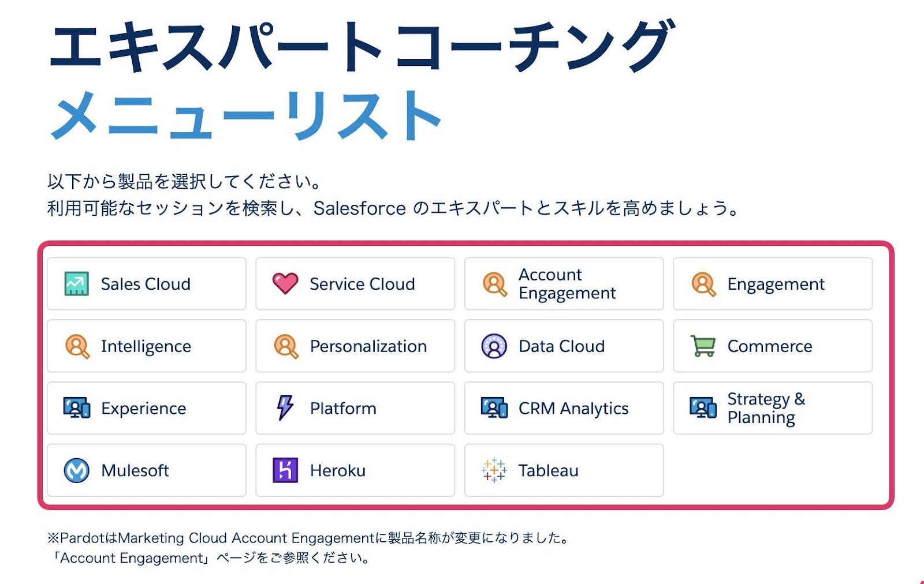Image resolution: width=924 pixels, height=584 pixels.
Task: Choose the Heroku product label
Action: click(338, 470)
